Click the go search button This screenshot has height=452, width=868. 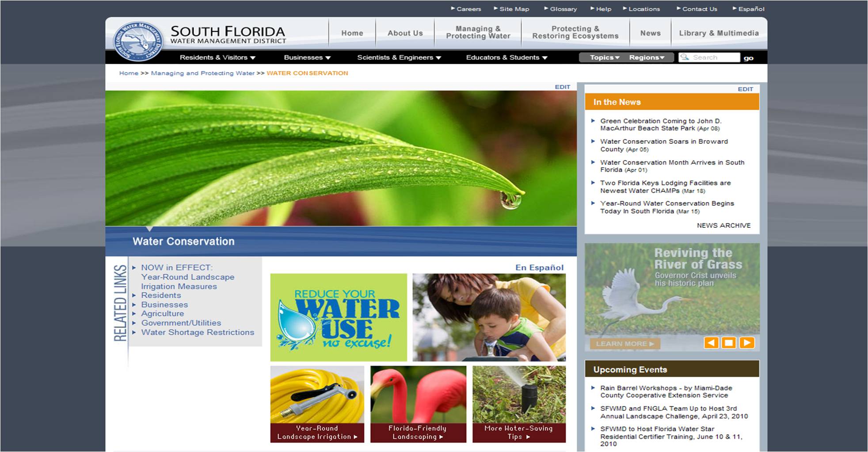click(x=748, y=58)
